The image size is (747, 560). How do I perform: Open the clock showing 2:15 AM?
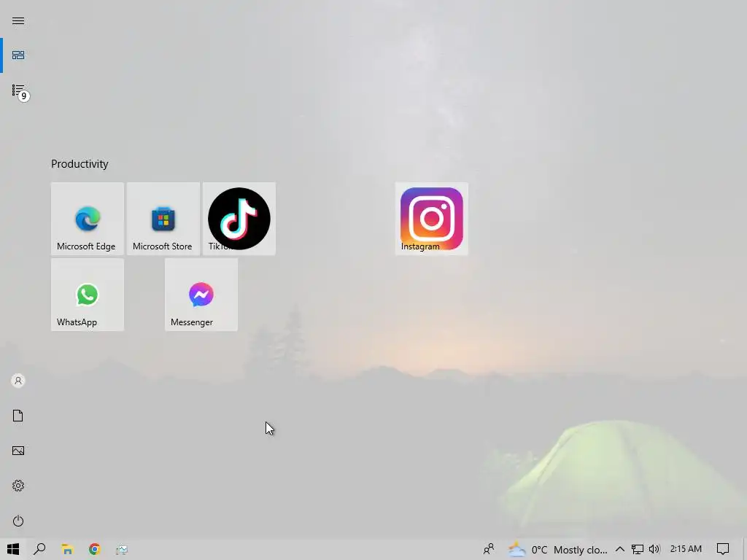pos(686,550)
